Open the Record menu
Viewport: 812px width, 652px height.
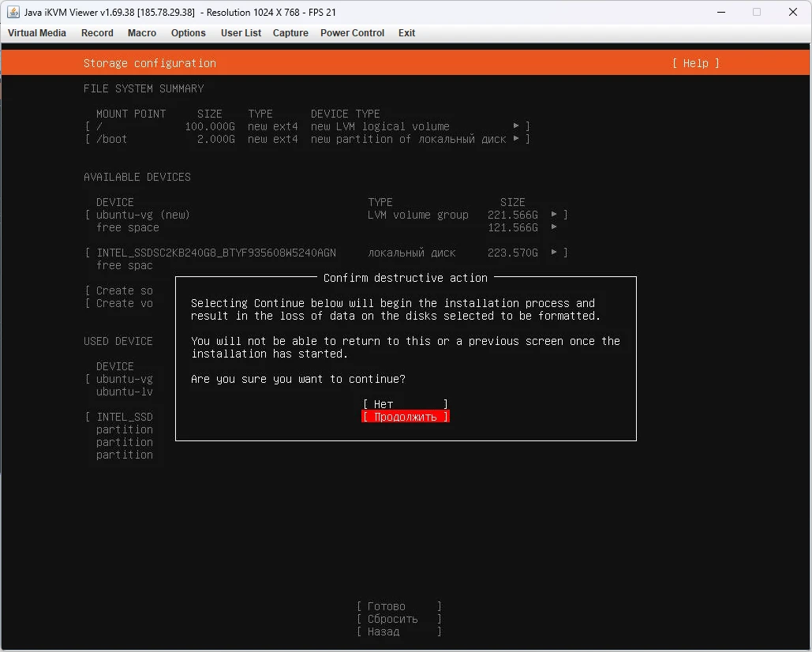tap(97, 33)
